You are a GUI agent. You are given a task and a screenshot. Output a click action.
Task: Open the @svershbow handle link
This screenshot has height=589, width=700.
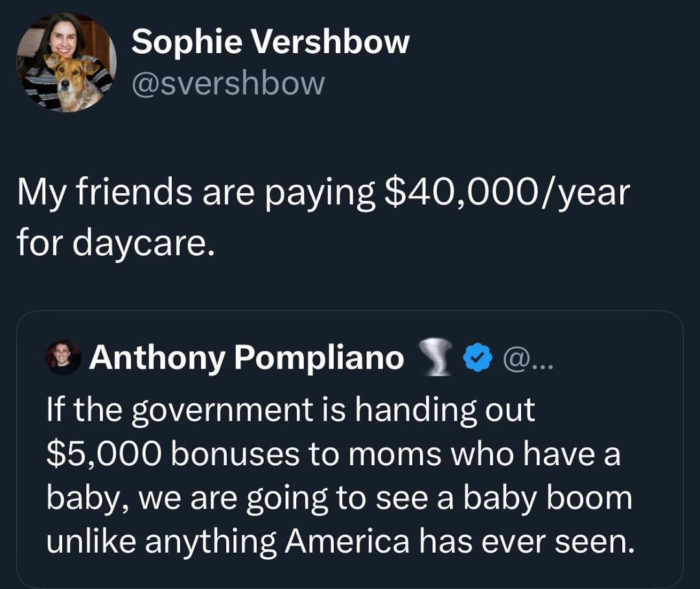[227, 83]
